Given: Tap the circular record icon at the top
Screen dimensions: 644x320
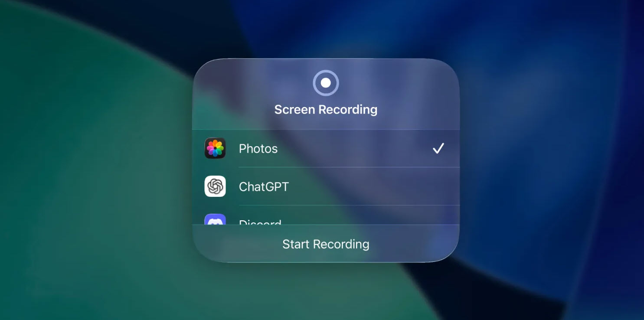Looking at the screenshot, I should pyautogui.click(x=326, y=82).
